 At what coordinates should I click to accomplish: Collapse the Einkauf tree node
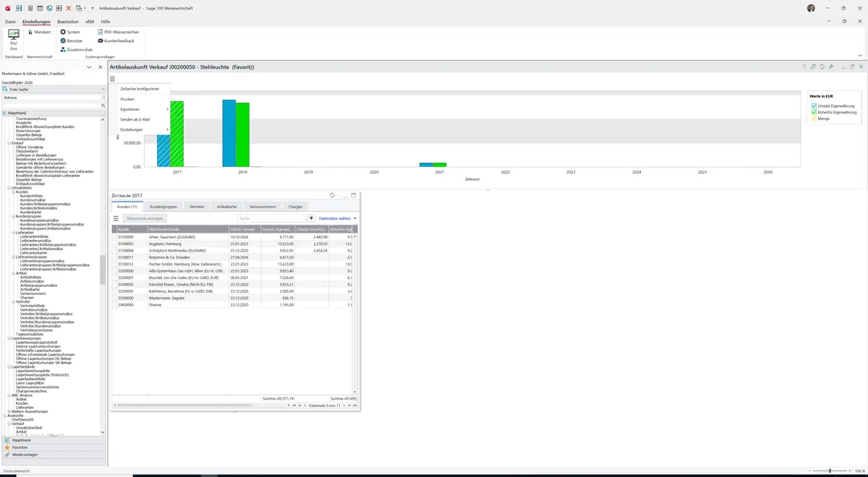coord(9,143)
